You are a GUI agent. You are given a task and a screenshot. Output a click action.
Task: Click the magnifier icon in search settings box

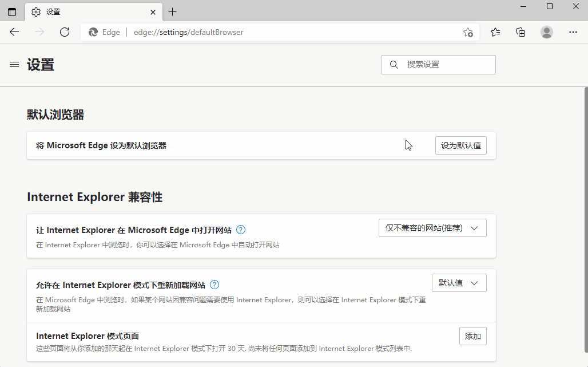tap(394, 64)
